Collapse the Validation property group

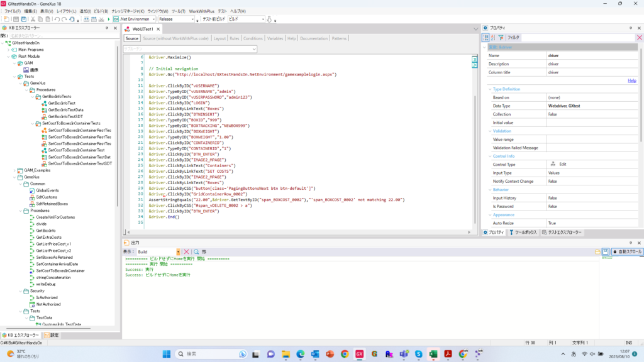tap(490, 131)
